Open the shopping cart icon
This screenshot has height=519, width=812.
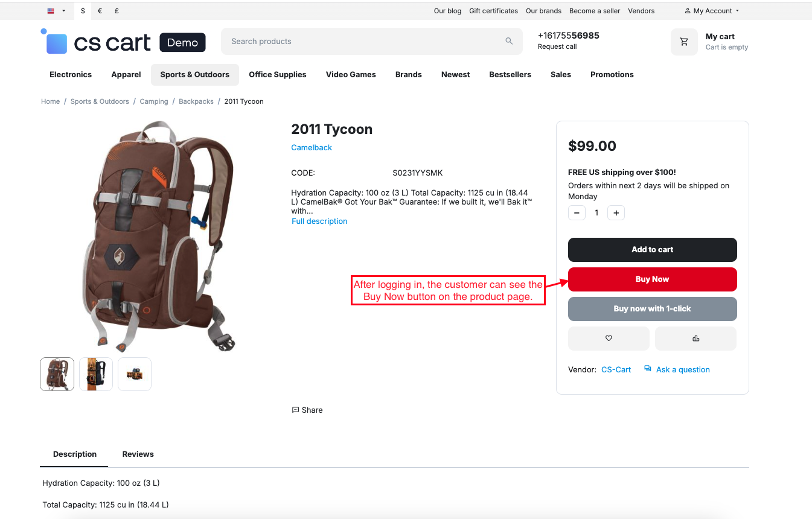click(684, 42)
